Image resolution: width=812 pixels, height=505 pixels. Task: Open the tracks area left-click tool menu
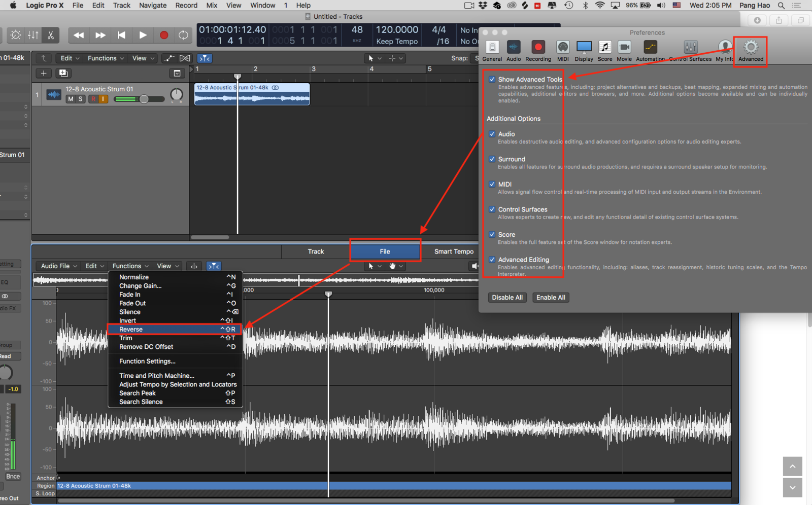[x=375, y=58]
